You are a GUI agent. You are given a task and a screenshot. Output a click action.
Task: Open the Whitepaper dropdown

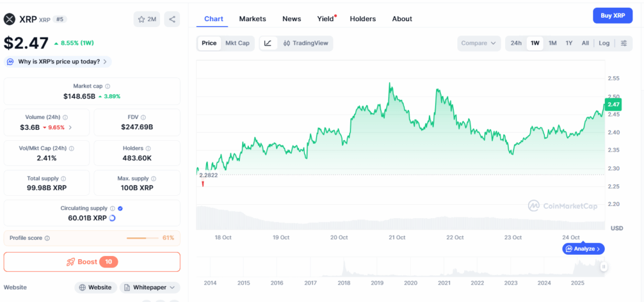[x=150, y=288]
